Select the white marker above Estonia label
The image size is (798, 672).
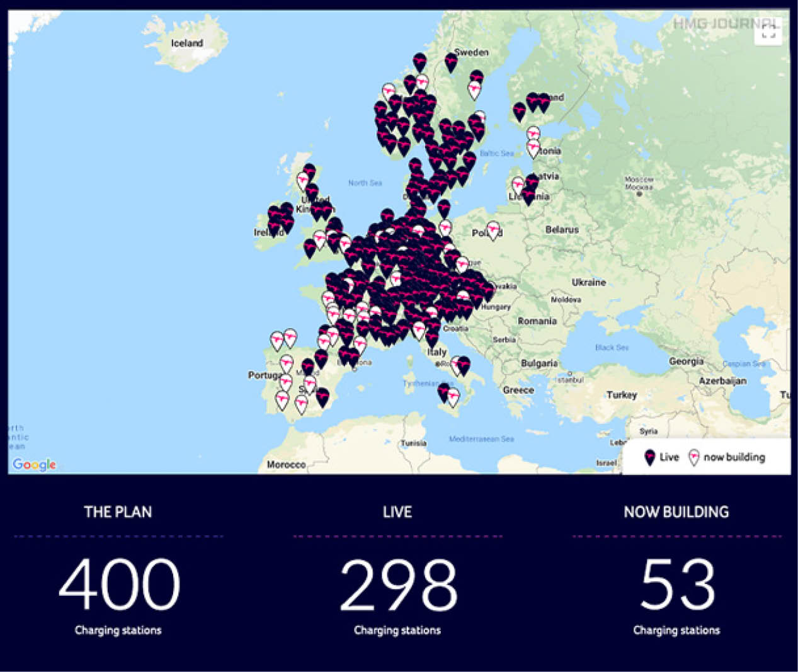click(533, 134)
